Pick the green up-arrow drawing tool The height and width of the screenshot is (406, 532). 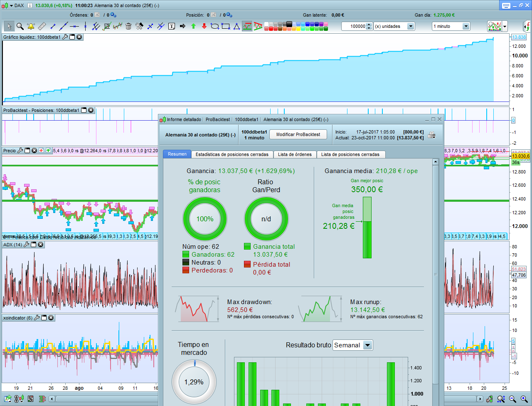point(193,26)
